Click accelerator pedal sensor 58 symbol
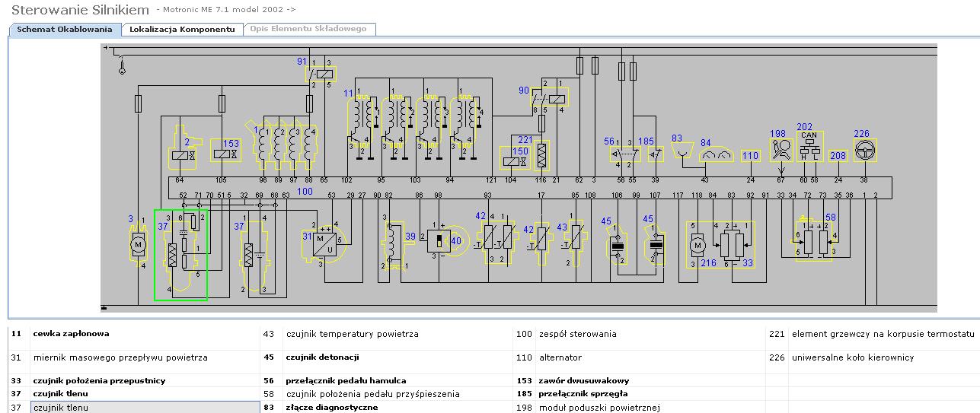This screenshot has width=980, height=413. 814,240
